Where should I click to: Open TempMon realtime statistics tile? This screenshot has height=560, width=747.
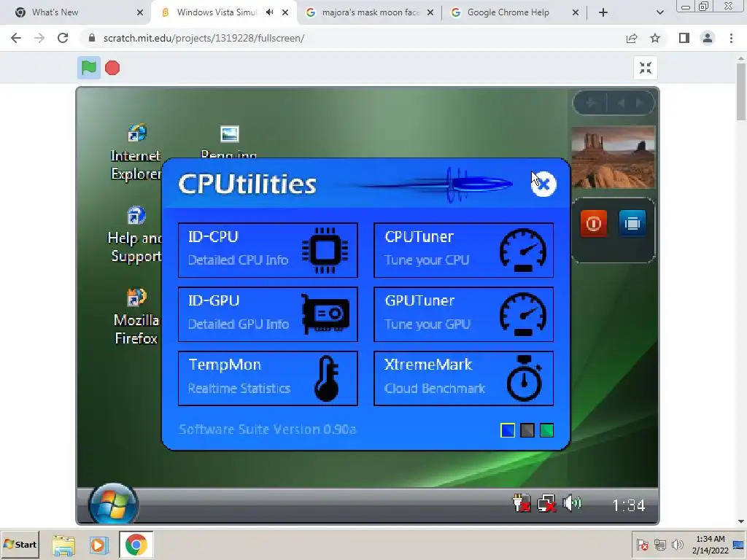(268, 378)
